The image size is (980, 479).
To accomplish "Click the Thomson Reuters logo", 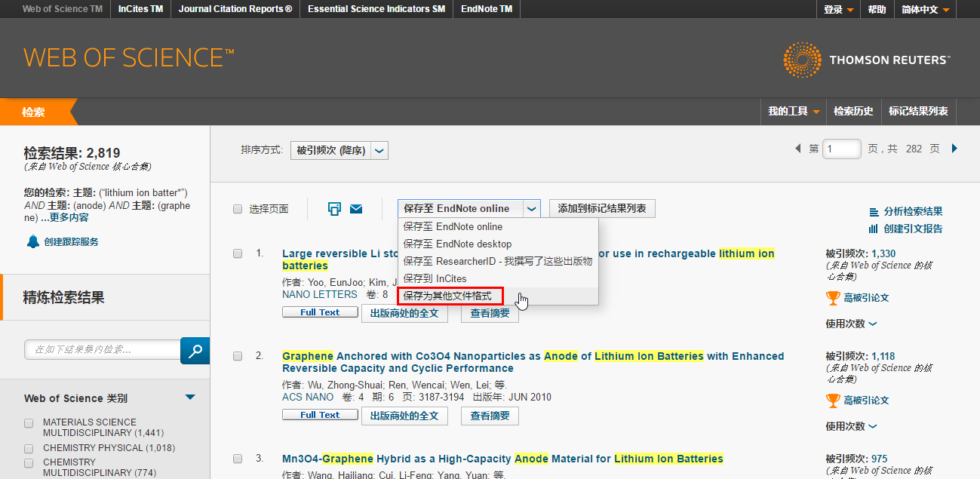I will click(x=866, y=60).
